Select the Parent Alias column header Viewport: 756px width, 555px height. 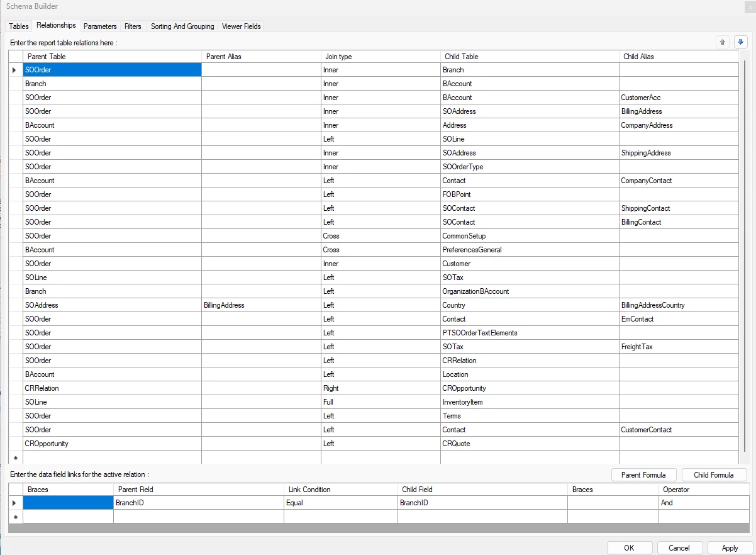point(261,57)
